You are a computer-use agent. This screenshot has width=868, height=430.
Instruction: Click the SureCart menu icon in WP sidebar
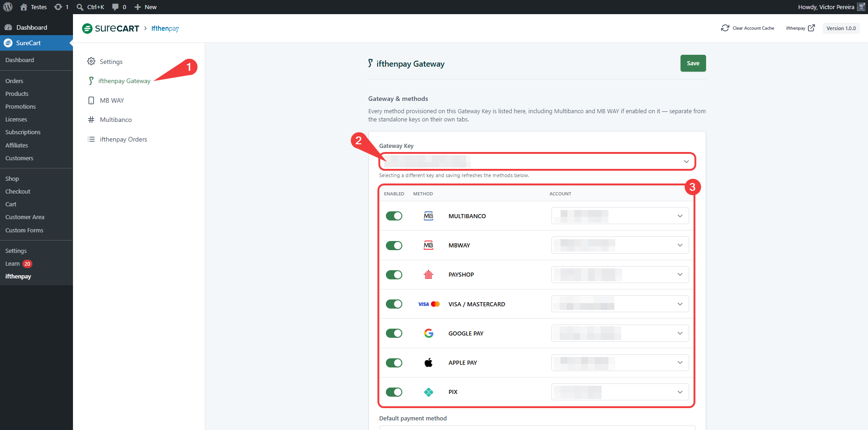[8, 43]
